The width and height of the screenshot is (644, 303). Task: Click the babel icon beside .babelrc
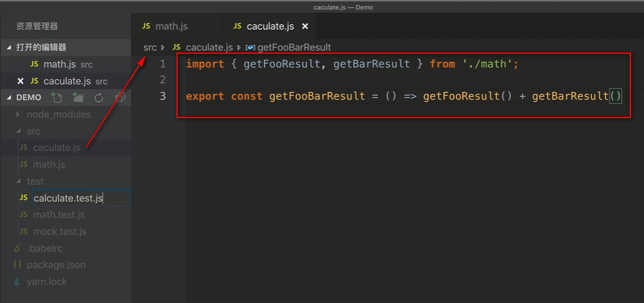click(17, 248)
